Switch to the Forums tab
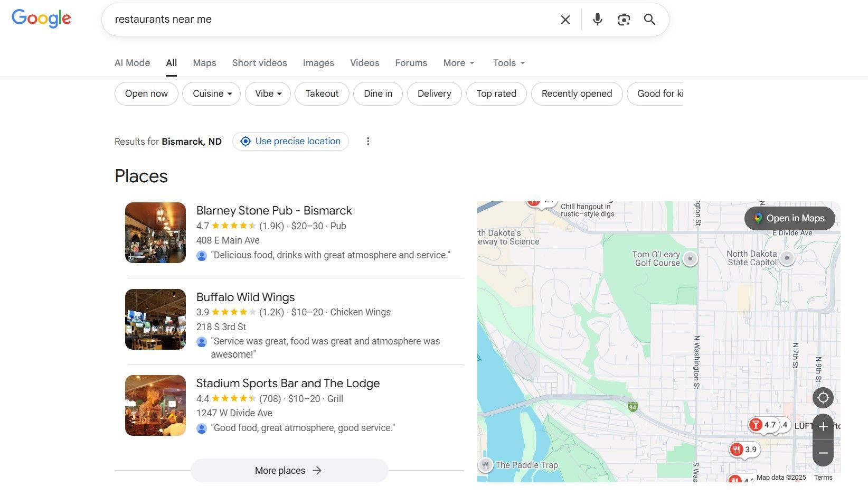Screen dimensions: 868x495 tap(411, 63)
